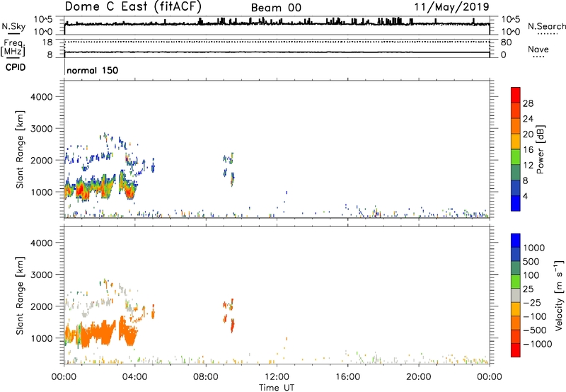This screenshot has height=392, width=566.
Task: Click the "-25" tick label on the velocity colorbar
Action: point(532,302)
